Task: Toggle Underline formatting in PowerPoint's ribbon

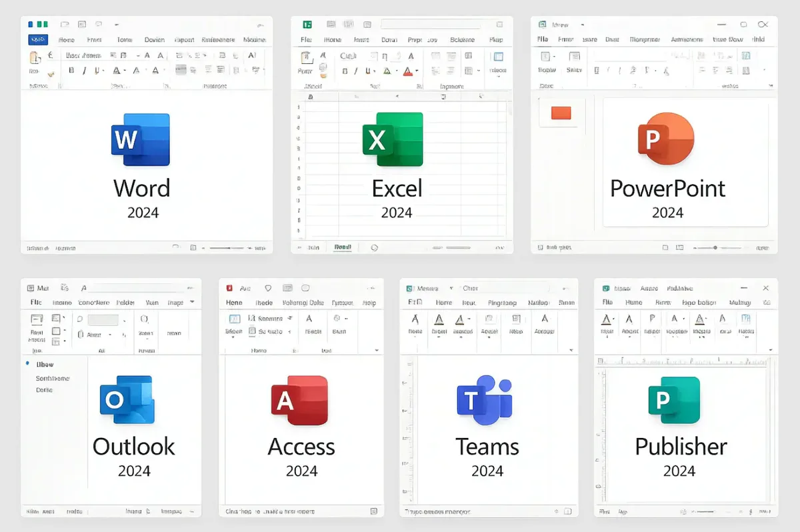Action: pyautogui.click(x=619, y=71)
